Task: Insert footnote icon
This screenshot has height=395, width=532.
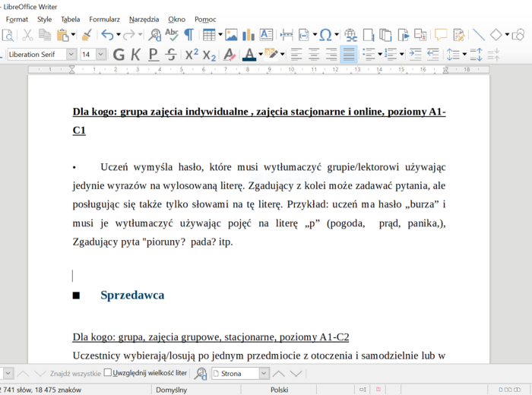Action: (369, 35)
